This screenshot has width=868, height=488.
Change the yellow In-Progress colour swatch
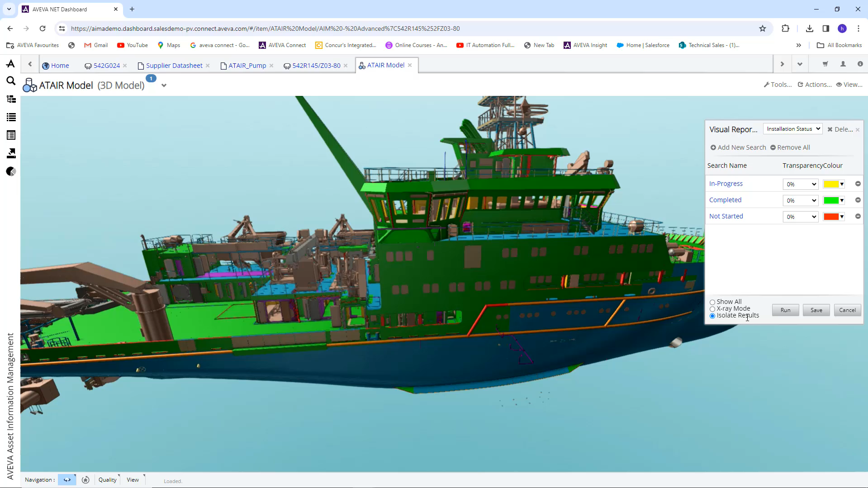tap(833, 184)
